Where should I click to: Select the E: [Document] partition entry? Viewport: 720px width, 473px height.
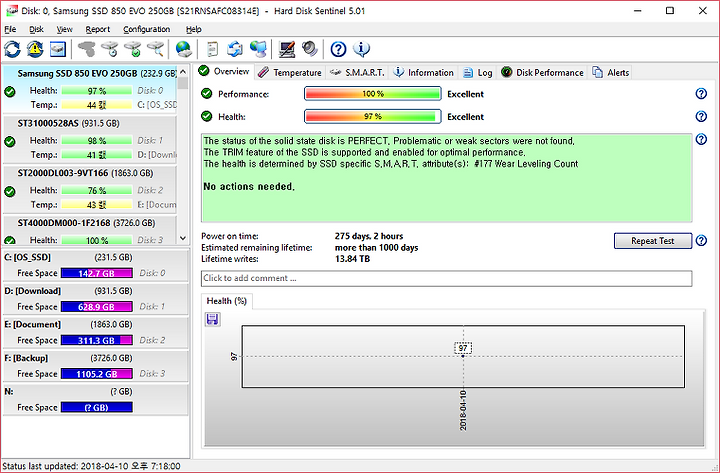tap(96, 332)
